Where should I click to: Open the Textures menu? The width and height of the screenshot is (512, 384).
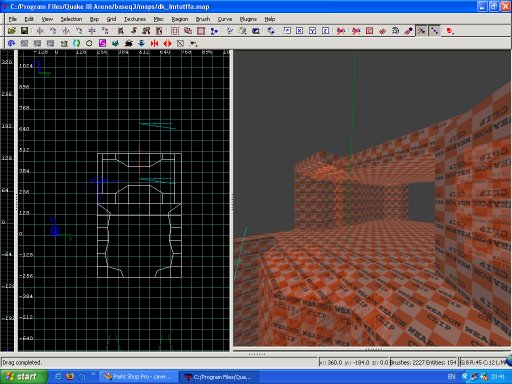[135, 19]
